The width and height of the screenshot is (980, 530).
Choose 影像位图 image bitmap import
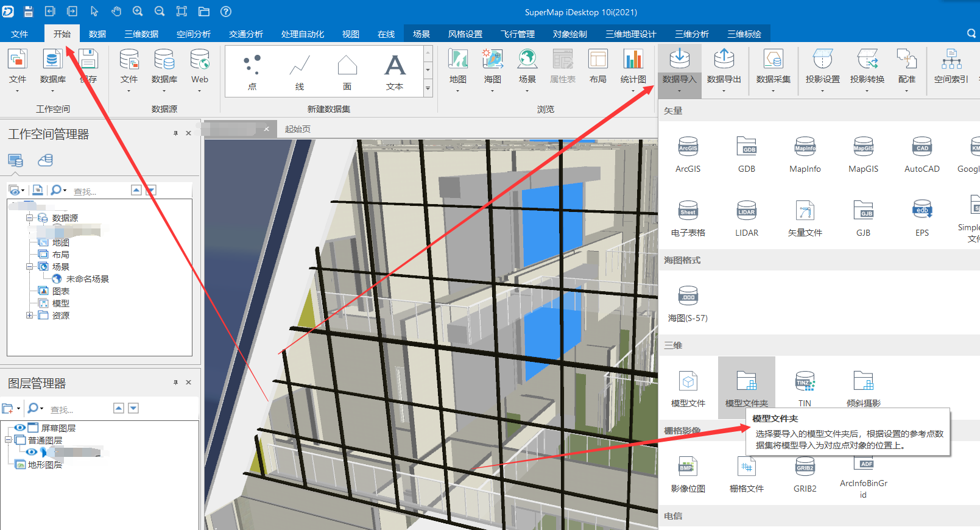[688, 475]
